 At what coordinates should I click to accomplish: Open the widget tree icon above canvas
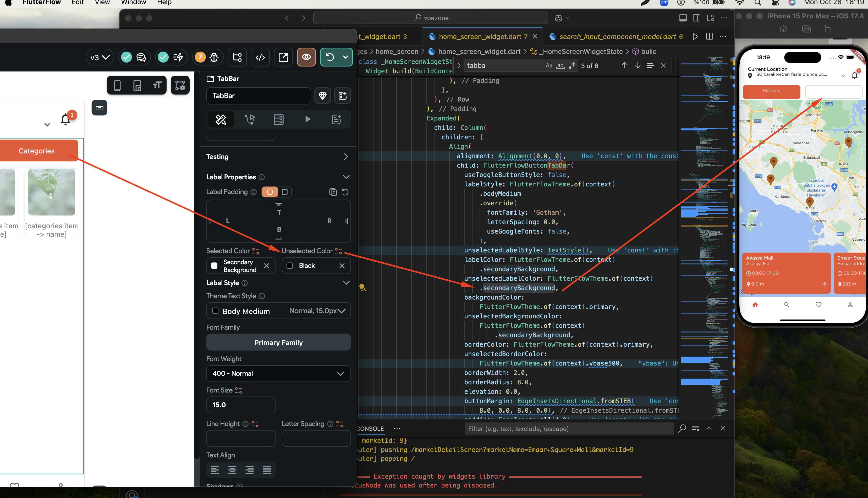tap(180, 85)
